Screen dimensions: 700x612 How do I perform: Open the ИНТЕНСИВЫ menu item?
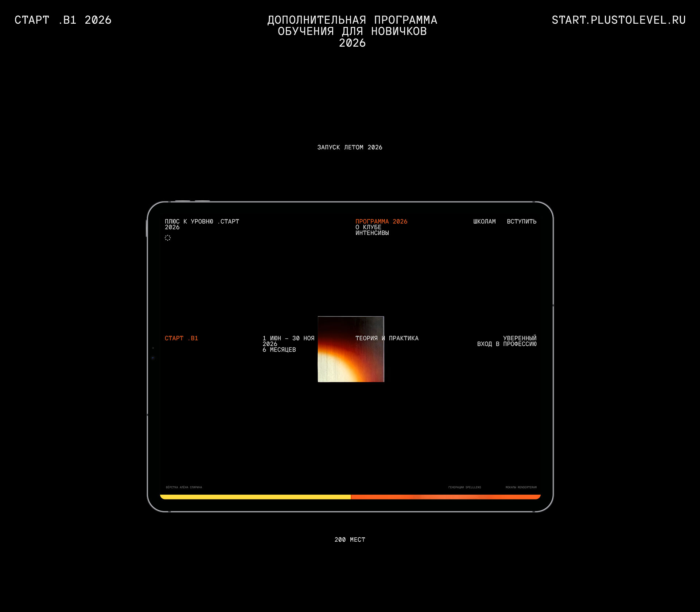pos(372,233)
